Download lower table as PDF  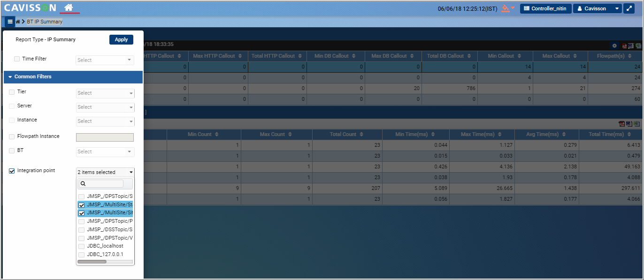click(x=622, y=124)
